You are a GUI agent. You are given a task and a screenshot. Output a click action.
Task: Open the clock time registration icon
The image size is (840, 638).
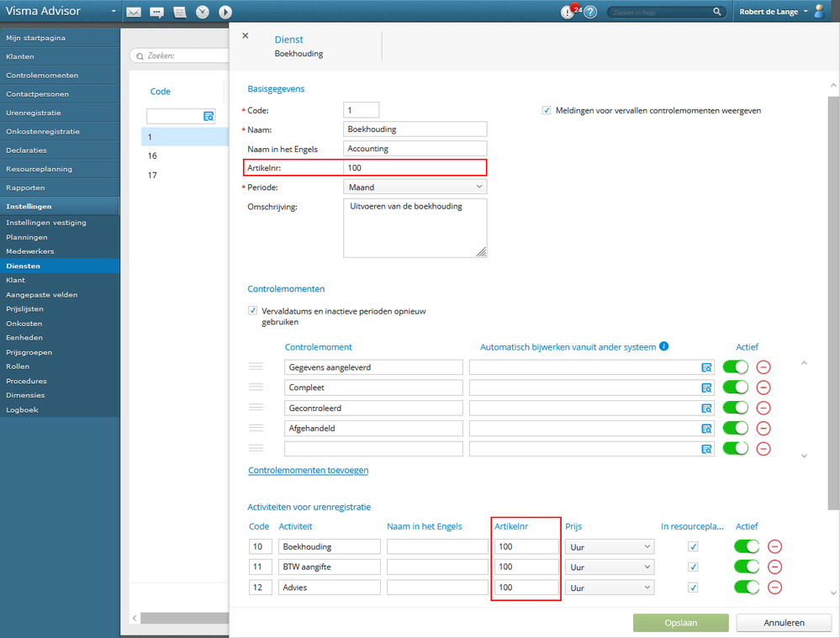tap(203, 12)
